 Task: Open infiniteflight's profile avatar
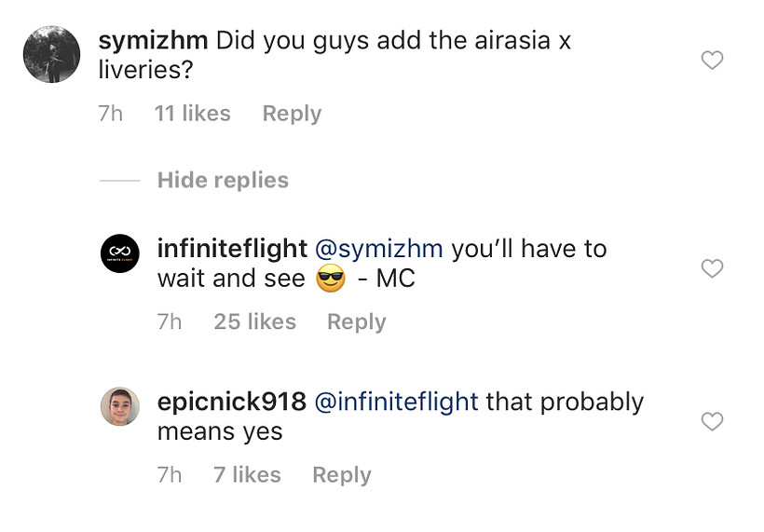(119, 252)
